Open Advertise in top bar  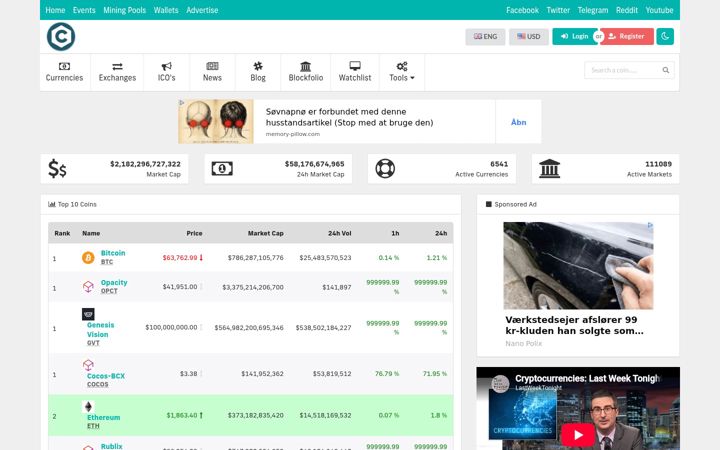(202, 10)
